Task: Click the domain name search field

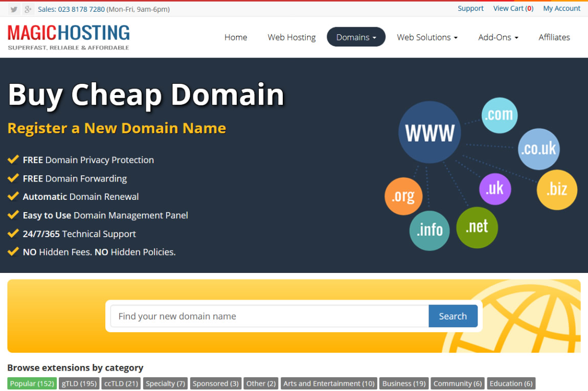Action: point(256,316)
